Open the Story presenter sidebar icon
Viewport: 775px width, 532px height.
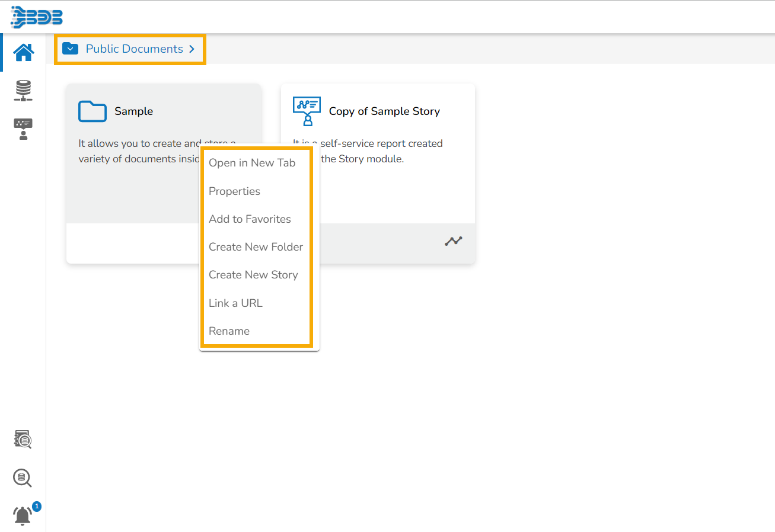click(23, 129)
